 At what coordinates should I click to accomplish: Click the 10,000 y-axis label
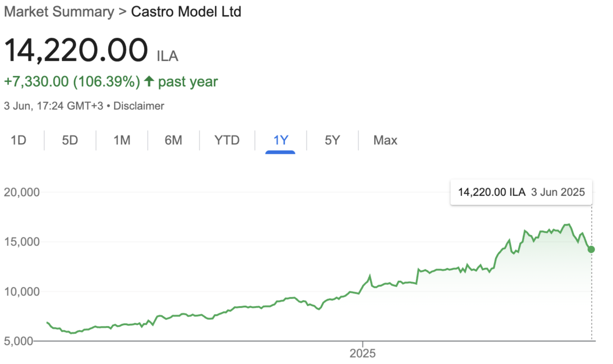pos(22,291)
